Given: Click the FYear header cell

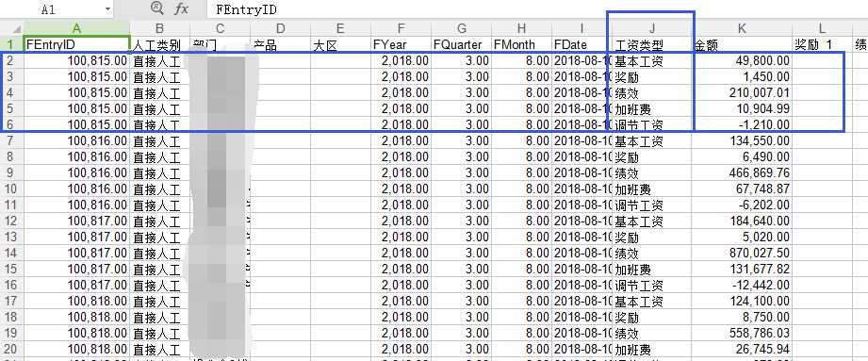Looking at the screenshot, I should [401, 45].
